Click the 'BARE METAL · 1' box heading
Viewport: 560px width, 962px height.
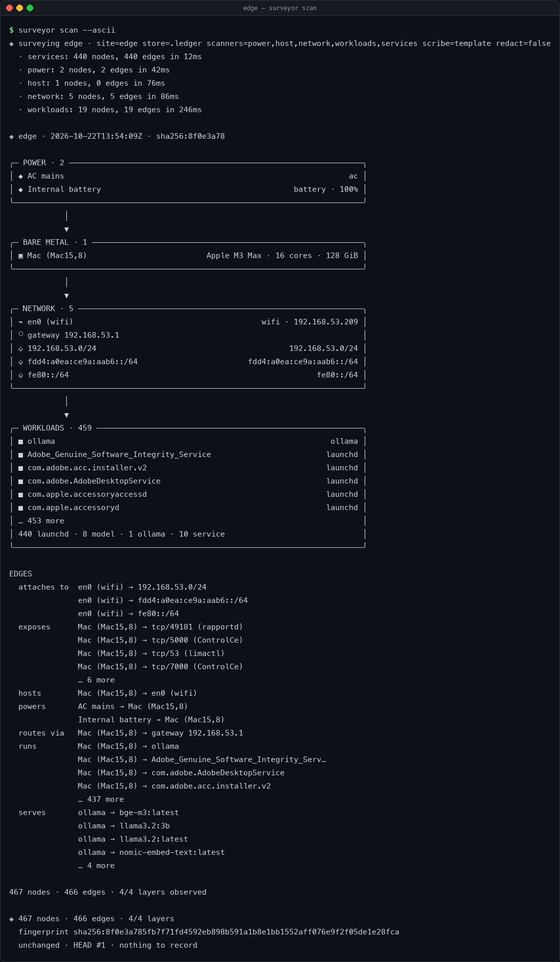tap(55, 242)
